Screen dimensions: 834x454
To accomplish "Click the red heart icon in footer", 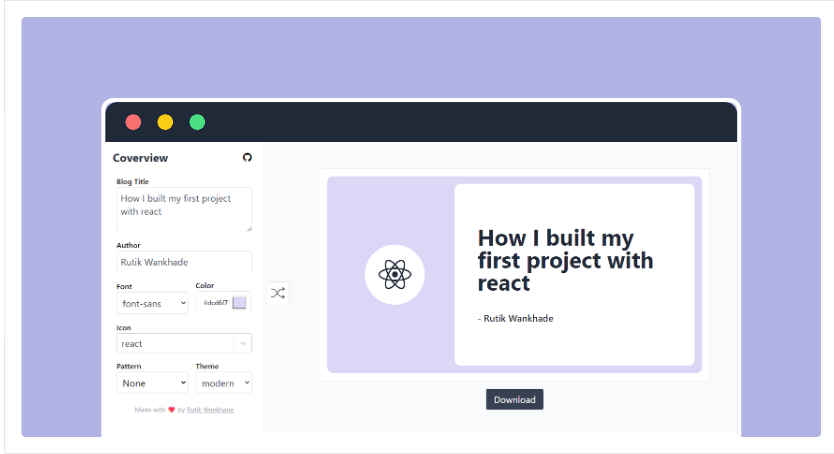I will tap(171, 410).
